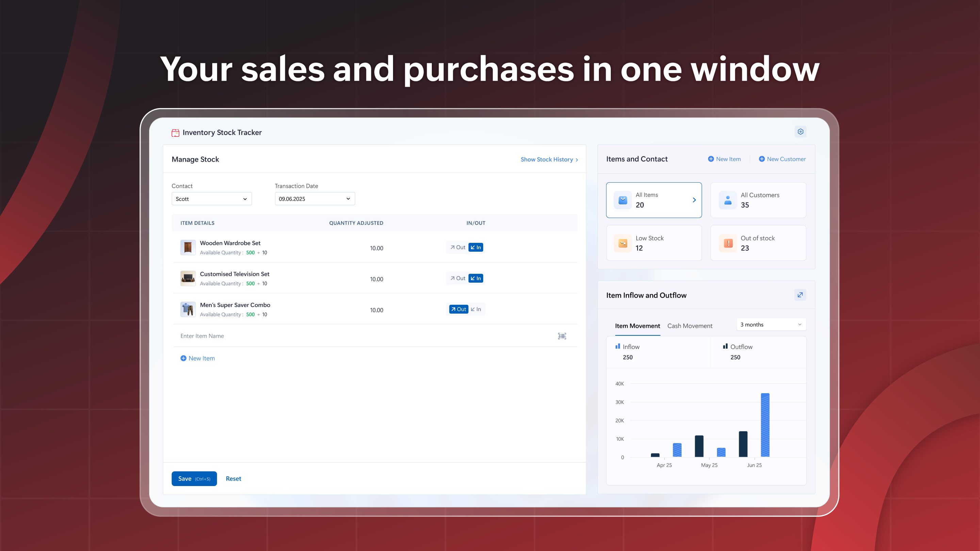Click the plus icon beside New Item in header
The height and width of the screenshot is (551, 980).
point(710,159)
